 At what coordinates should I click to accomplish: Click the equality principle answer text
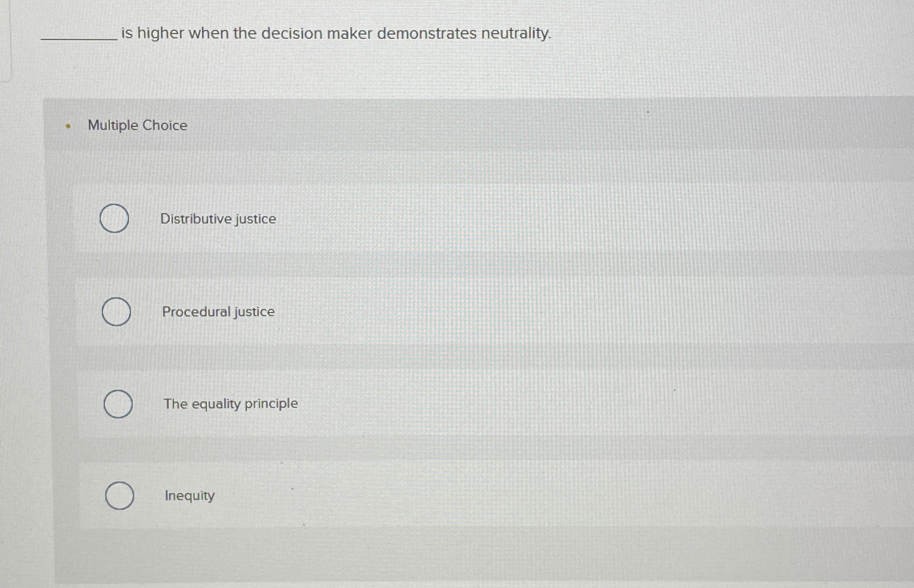click(231, 403)
